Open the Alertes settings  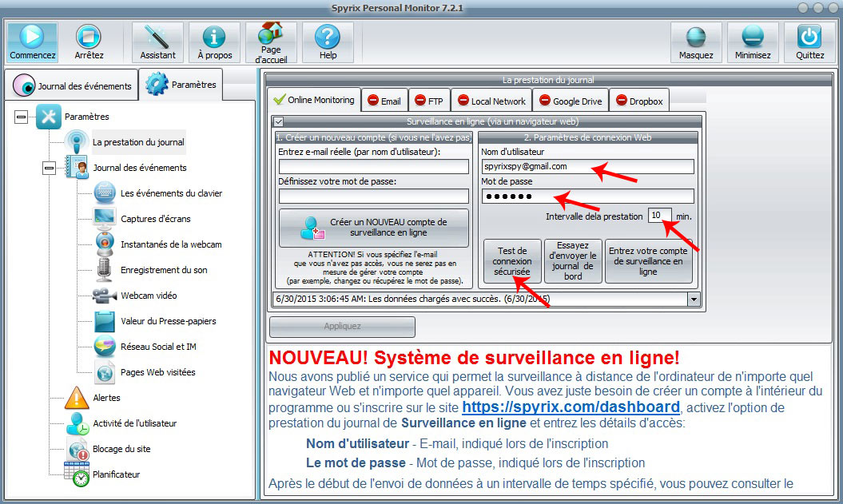pyautogui.click(x=106, y=398)
